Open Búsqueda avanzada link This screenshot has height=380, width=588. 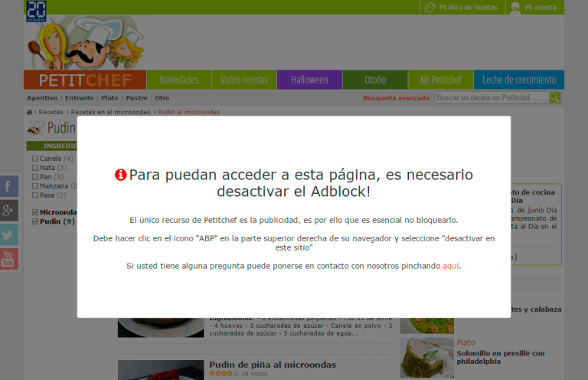pyautogui.click(x=396, y=98)
